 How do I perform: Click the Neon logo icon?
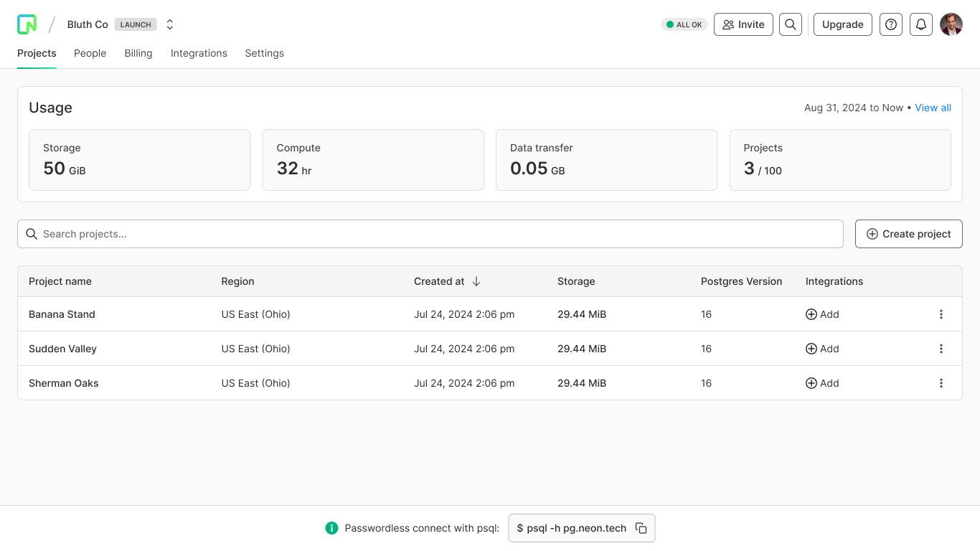coord(27,24)
